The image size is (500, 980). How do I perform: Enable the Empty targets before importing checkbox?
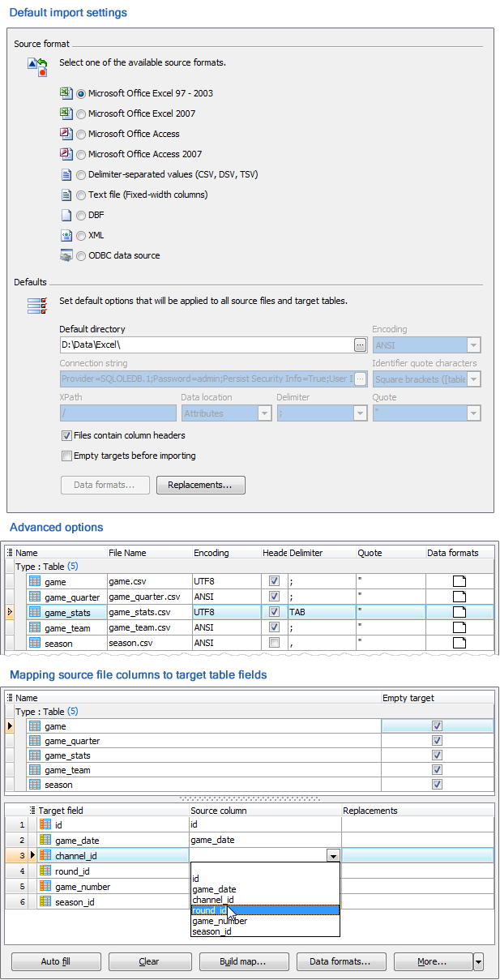click(x=66, y=456)
